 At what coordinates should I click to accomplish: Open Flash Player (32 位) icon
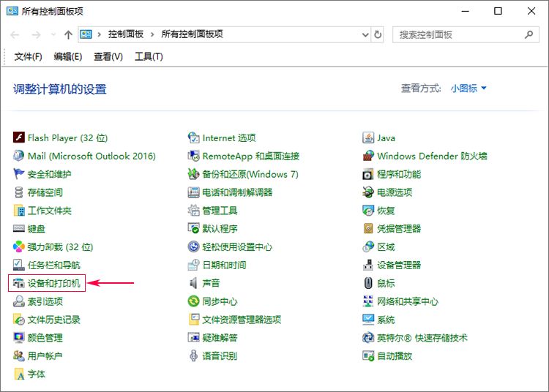coord(18,137)
